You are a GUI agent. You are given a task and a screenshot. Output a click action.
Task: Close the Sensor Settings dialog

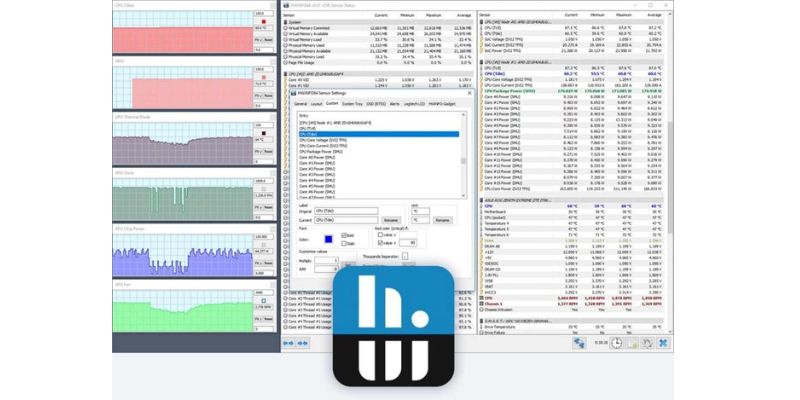click(x=469, y=93)
